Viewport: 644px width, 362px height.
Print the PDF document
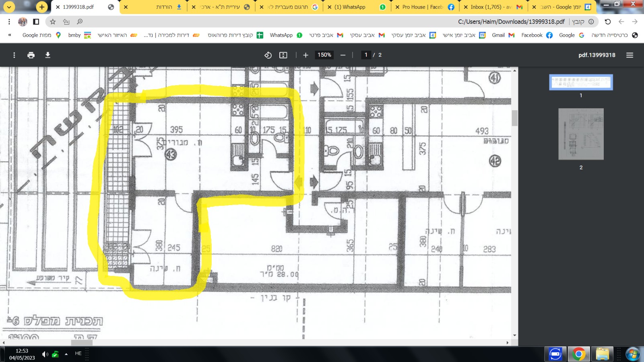(x=31, y=55)
